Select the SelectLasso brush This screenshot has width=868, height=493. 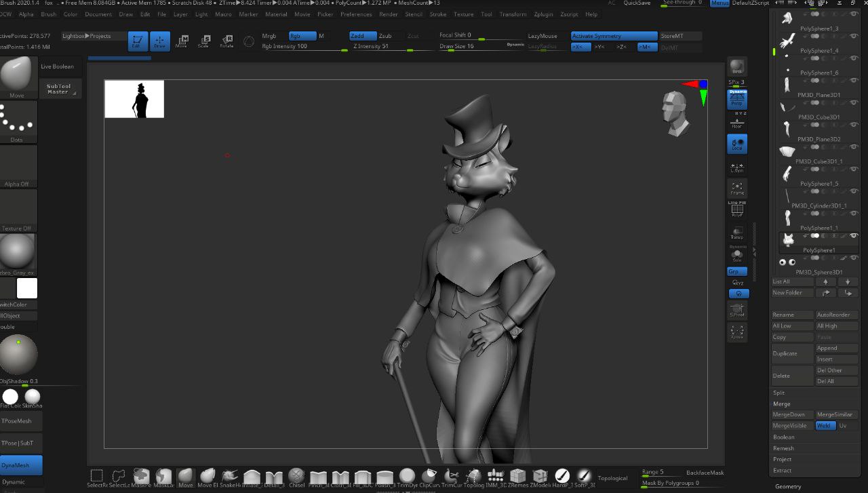119,477
